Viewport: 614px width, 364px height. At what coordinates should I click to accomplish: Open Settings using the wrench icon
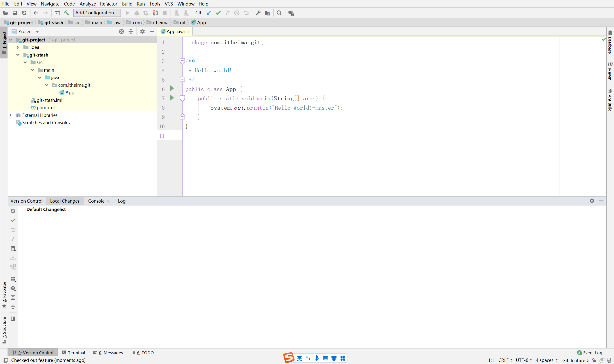click(258, 13)
